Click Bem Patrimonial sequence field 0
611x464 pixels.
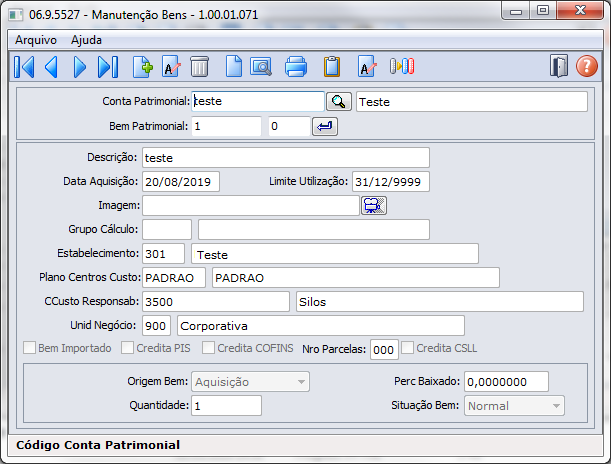point(289,126)
